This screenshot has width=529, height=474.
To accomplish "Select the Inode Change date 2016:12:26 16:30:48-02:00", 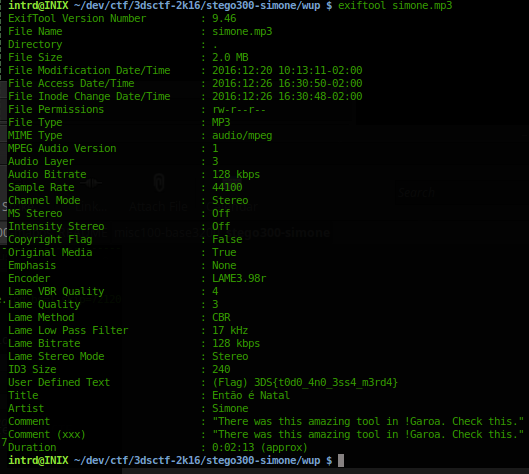I will [x=287, y=96].
